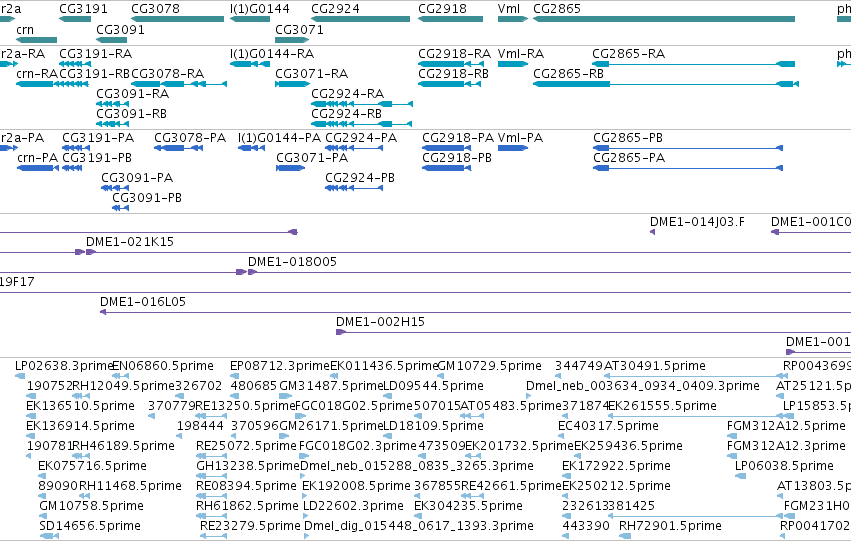Select transcript label CG2865-RB
The width and height of the screenshot is (851, 541).
[568, 74]
